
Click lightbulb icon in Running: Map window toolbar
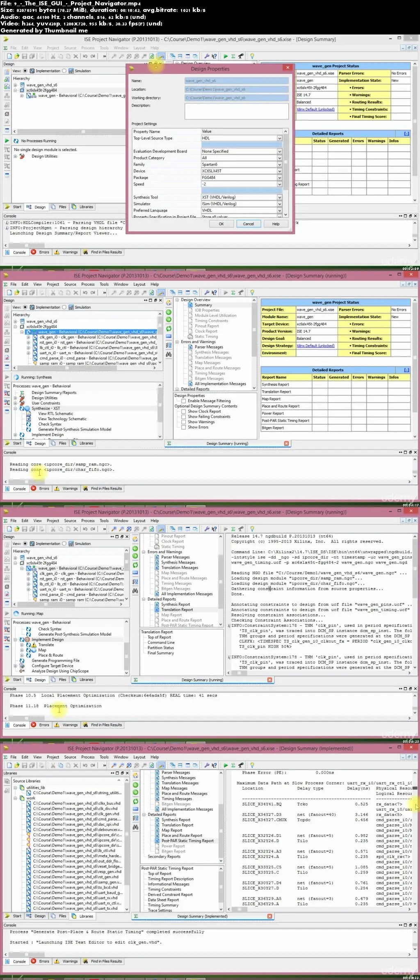[x=252, y=529]
